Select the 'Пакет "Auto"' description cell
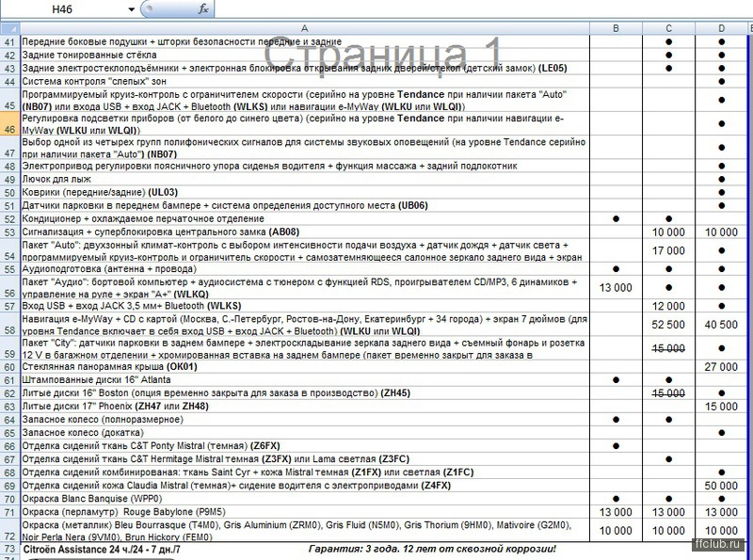753x560 pixels. pyautogui.click(x=305, y=250)
